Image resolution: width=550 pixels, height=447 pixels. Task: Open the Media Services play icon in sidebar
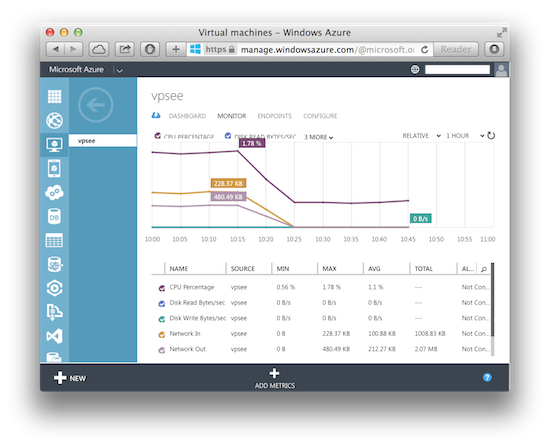click(55, 288)
